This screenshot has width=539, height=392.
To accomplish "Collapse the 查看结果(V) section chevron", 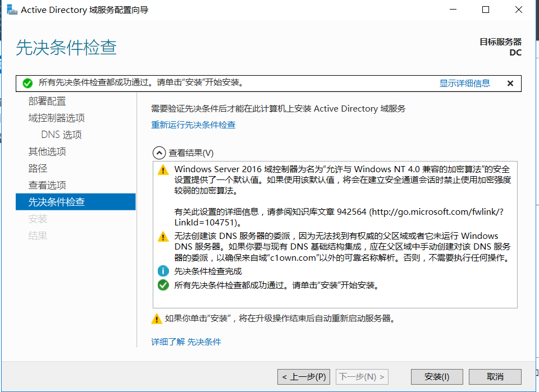I will point(159,153).
